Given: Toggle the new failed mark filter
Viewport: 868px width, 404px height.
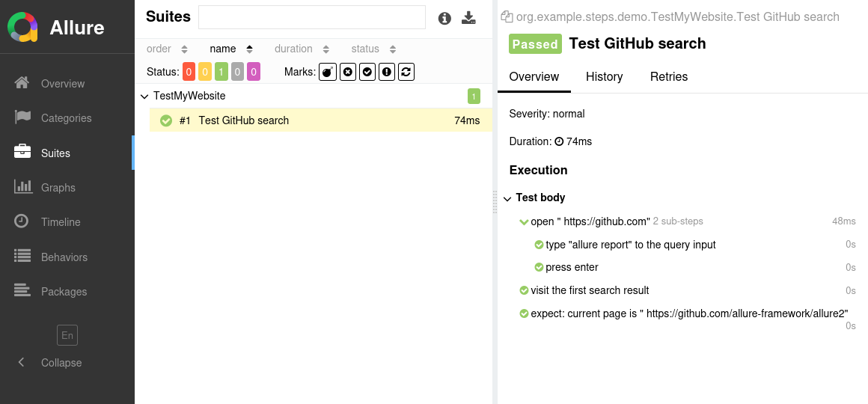Looking at the screenshot, I should point(348,72).
